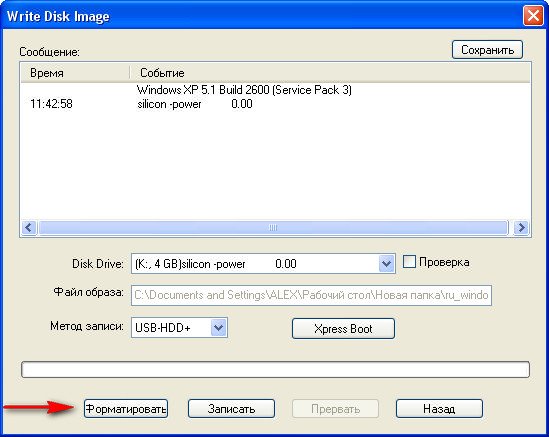Open the Метод записи dropdown arrow
Image resolution: width=549 pixels, height=437 pixels.
coord(219,328)
